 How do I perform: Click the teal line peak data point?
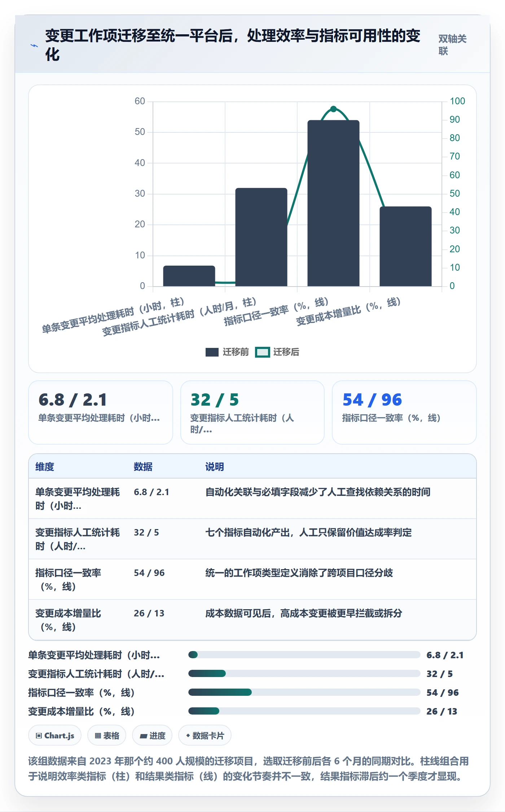(x=333, y=109)
